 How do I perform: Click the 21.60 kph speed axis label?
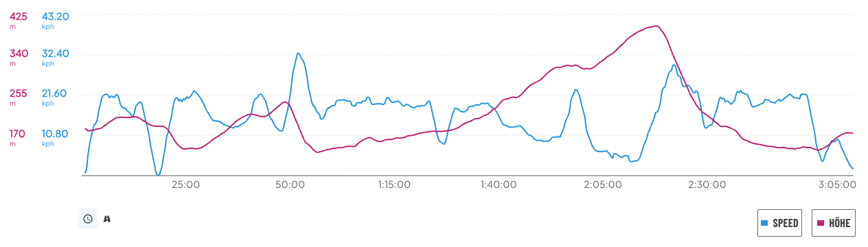(54, 93)
